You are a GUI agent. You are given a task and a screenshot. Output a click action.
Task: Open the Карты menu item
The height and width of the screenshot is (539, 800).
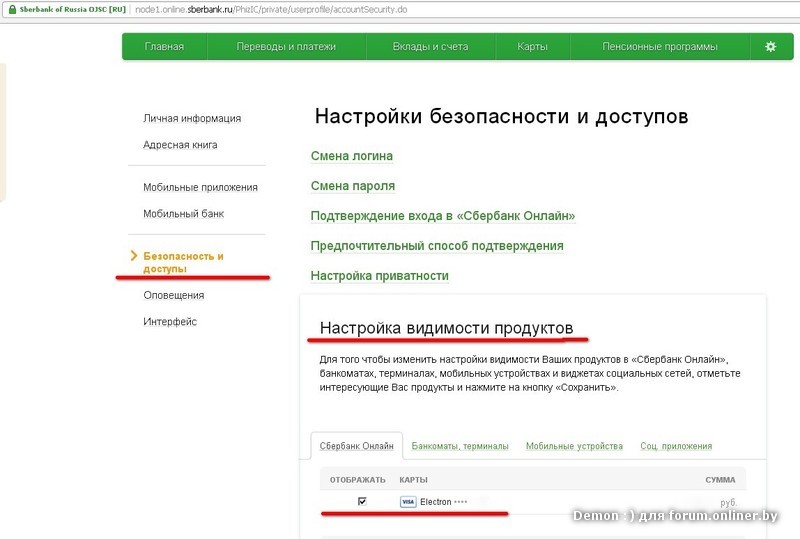(x=532, y=47)
